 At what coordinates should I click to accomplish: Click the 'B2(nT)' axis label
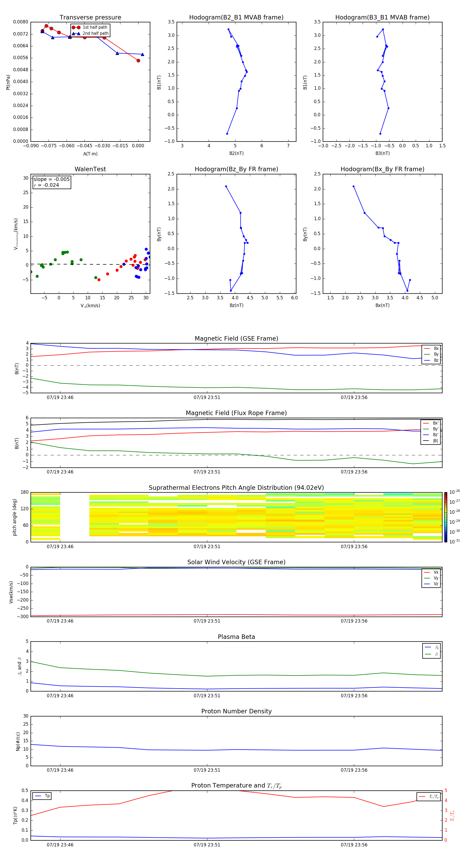pos(236,153)
